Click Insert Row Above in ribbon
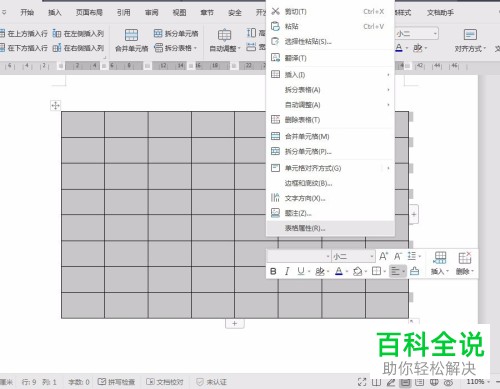500x389 pixels. coord(24,34)
